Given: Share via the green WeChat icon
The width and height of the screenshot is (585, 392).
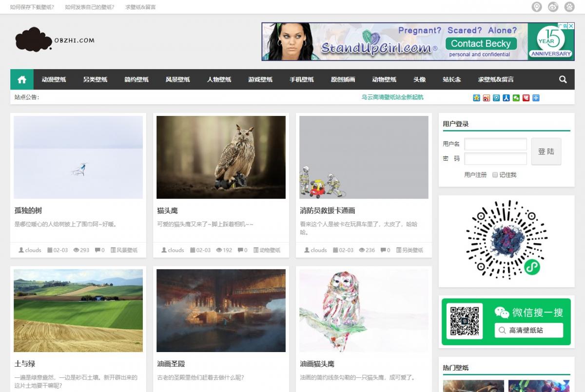Looking at the screenshot, I should [x=516, y=98].
